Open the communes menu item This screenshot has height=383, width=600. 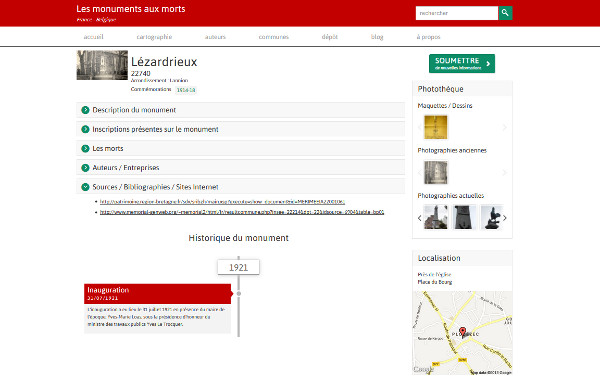[x=274, y=37]
